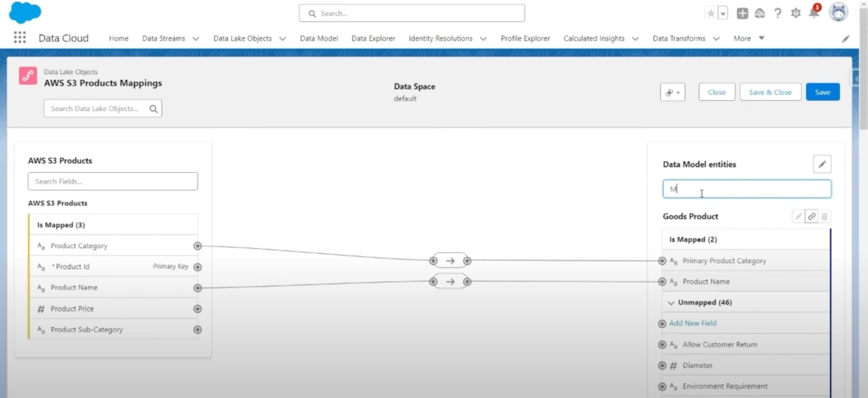Image resolution: width=868 pixels, height=398 pixels.
Task: Click the Search Data Lake Objects magnifier icon
Action: click(x=154, y=109)
